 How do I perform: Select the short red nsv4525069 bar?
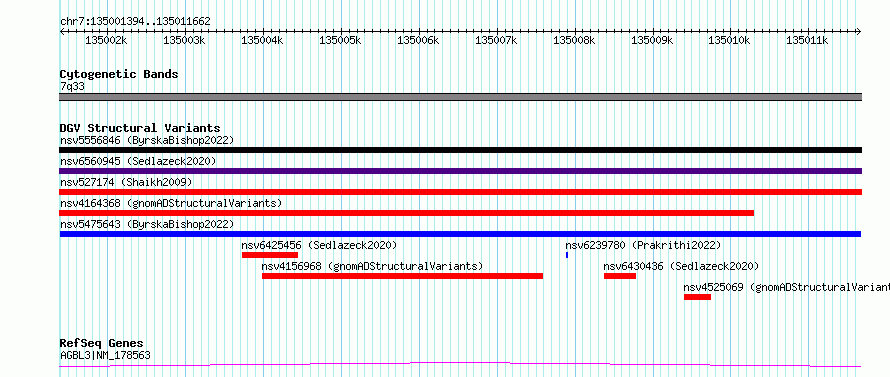(698, 297)
